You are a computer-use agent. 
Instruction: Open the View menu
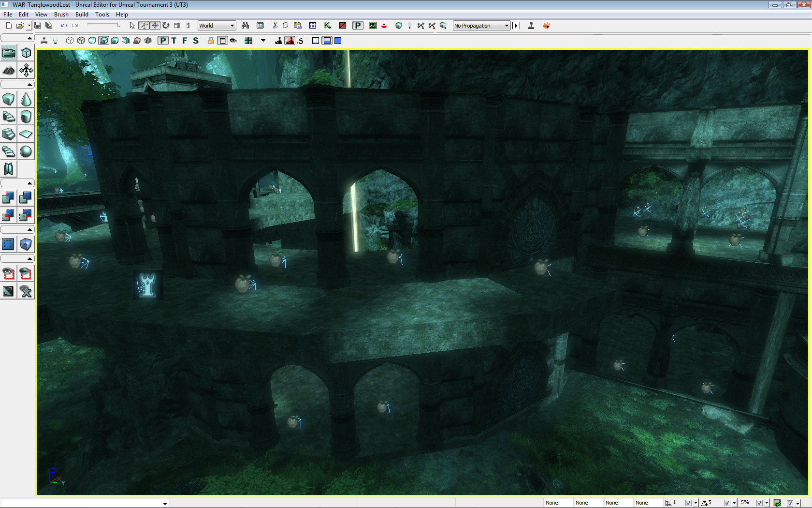point(41,14)
